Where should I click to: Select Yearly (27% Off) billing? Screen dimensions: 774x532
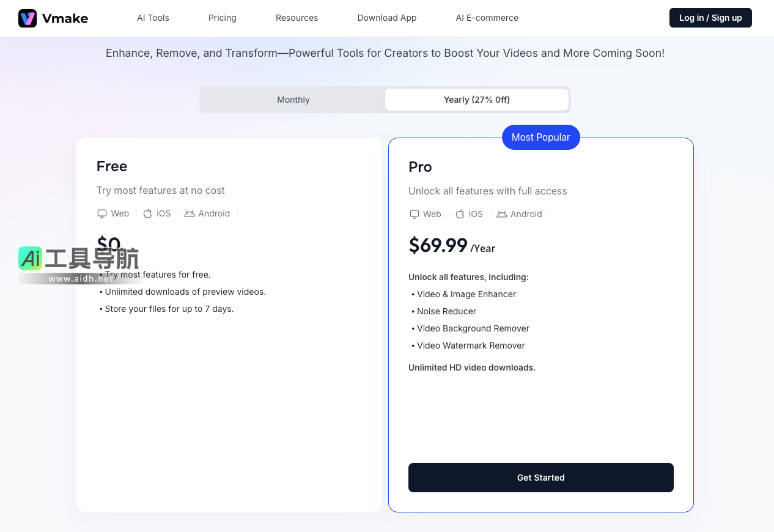(477, 100)
